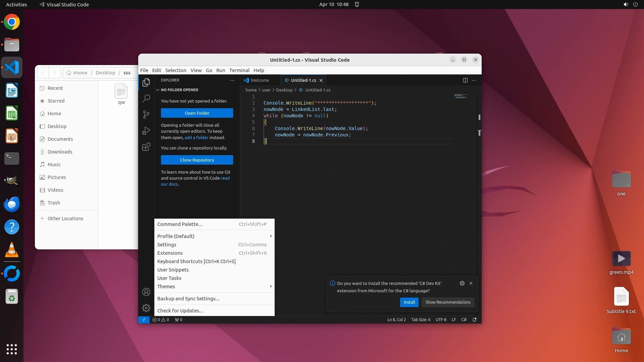
Task: Switch to the Welcome tab
Action: pos(260,80)
